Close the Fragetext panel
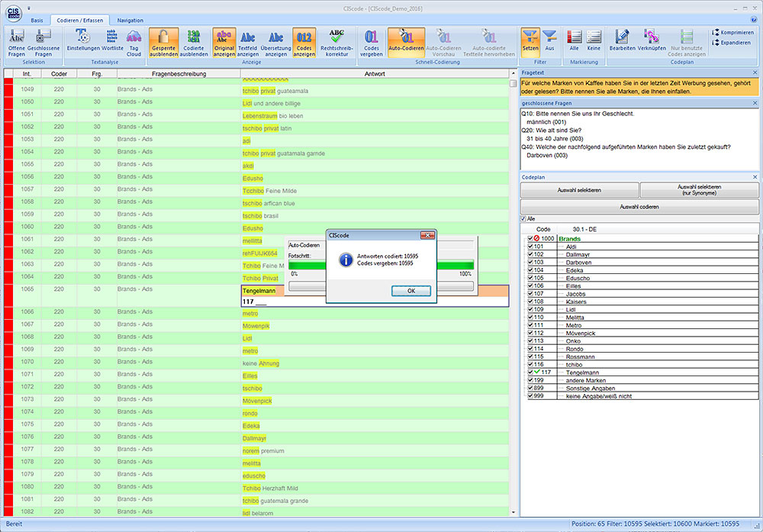This screenshot has width=763, height=532. [755, 73]
